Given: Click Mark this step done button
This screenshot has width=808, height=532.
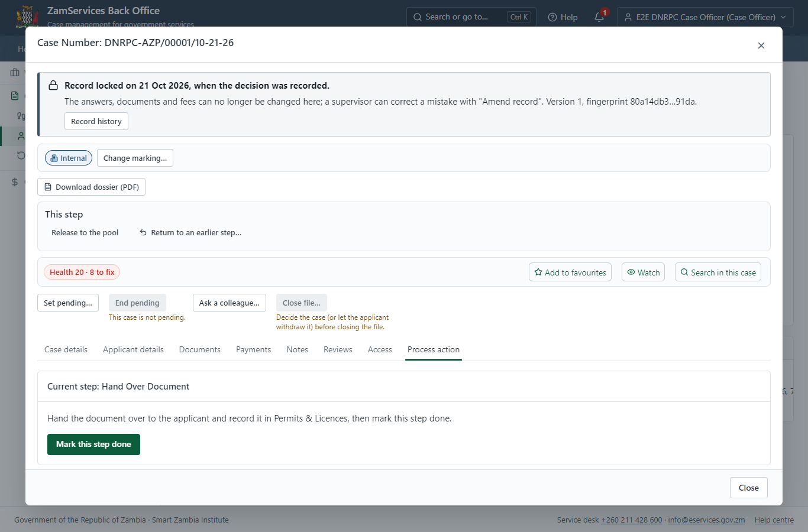Looking at the screenshot, I should 93,445.
